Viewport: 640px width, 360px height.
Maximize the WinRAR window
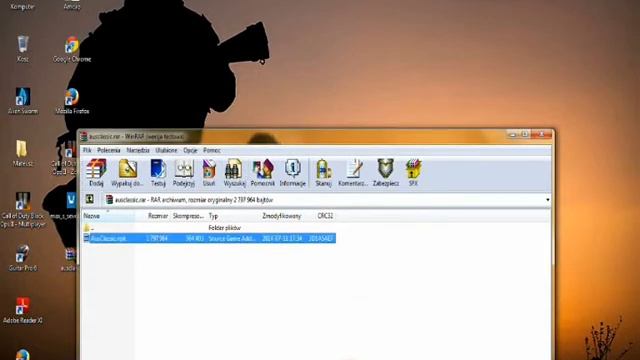(x=525, y=134)
